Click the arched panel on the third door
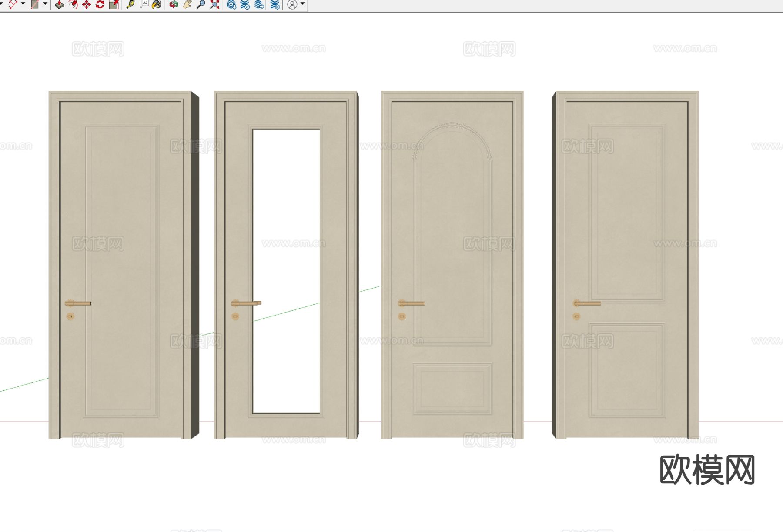783x532 pixels. click(452, 233)
